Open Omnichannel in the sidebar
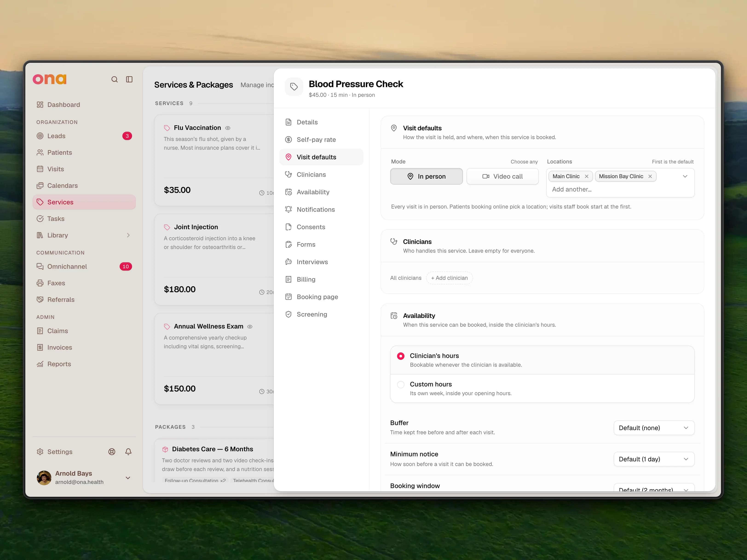Image resolution: width=747 pixels, height=560 pixels. coord(84,266)
